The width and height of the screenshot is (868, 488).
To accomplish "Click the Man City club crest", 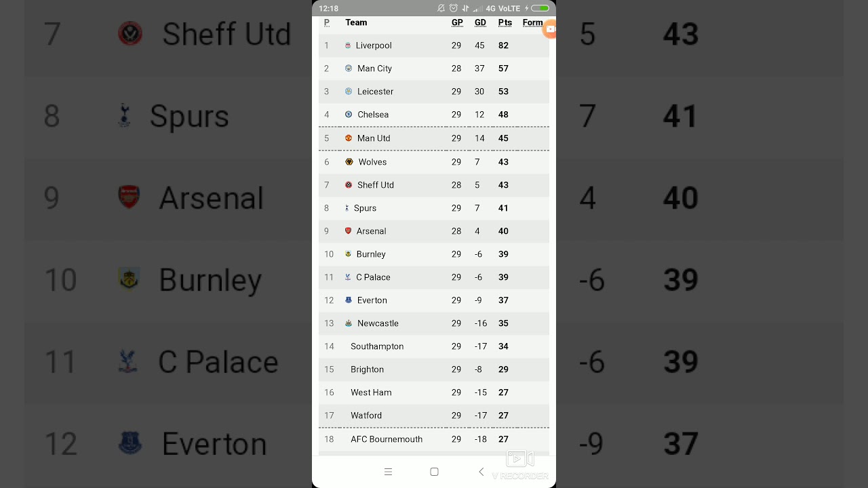I will point(349,68).
